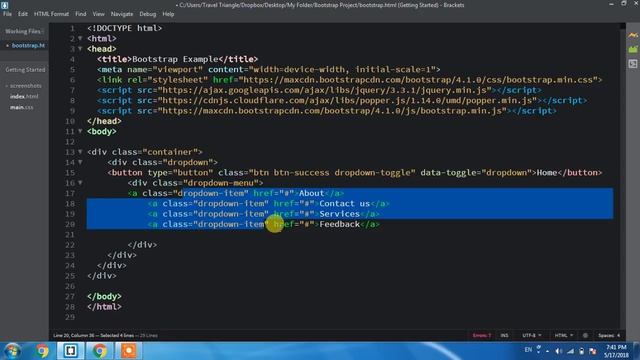Viewport: 640px width, 360px height.
Task: Open the HTML language mode dropdown
Action: click(564, 336)
